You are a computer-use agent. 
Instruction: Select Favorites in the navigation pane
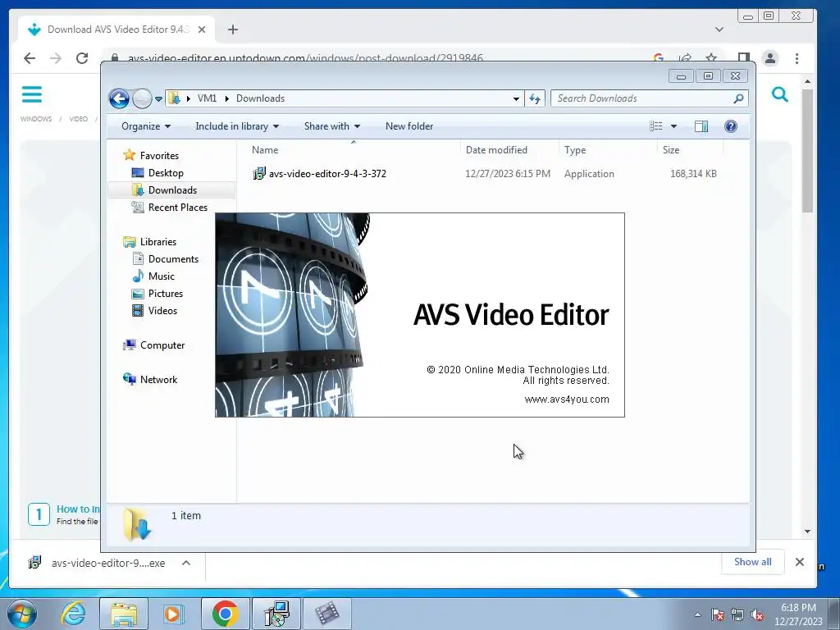pos(159,155)
